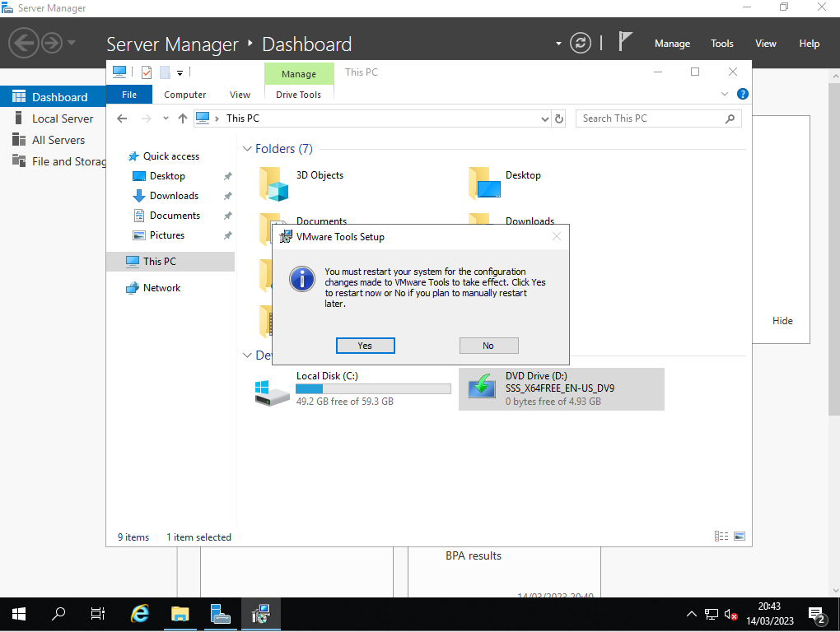This screenshot has height=632, width=840.
Task: Click the Properties checkmark icon in quick access toolbar
Action: tap(147, 72)
